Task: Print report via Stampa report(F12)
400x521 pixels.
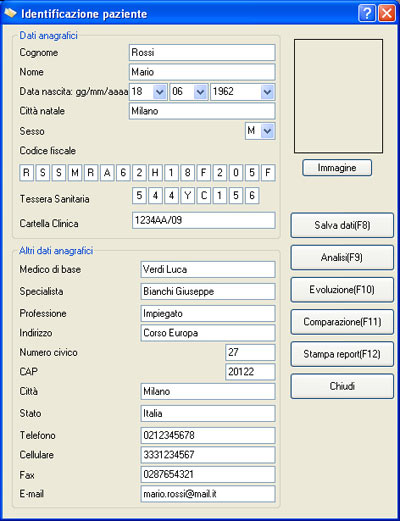Action: (342, 354)
